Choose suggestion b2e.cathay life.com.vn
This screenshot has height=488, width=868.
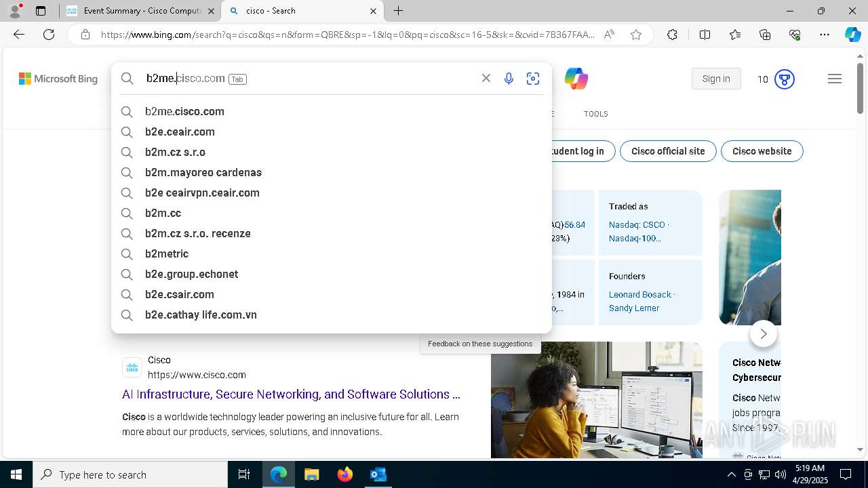click(331, 314)
